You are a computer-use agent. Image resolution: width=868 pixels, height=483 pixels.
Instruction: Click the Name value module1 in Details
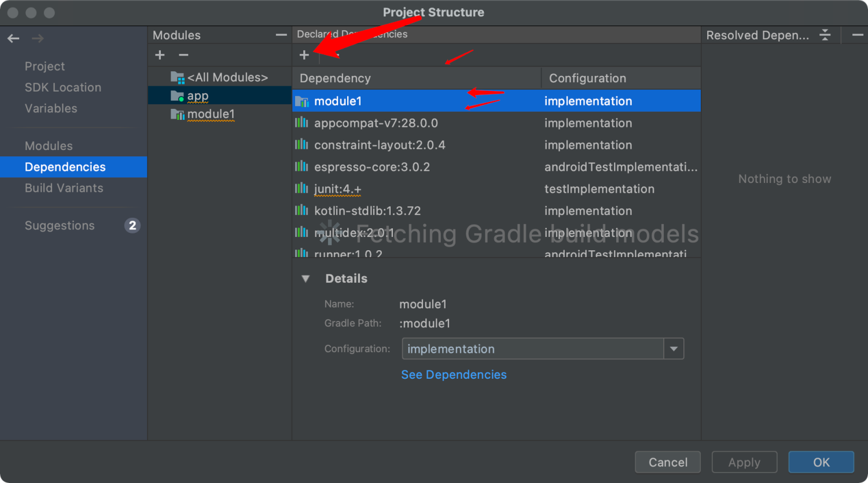point(423,304)
